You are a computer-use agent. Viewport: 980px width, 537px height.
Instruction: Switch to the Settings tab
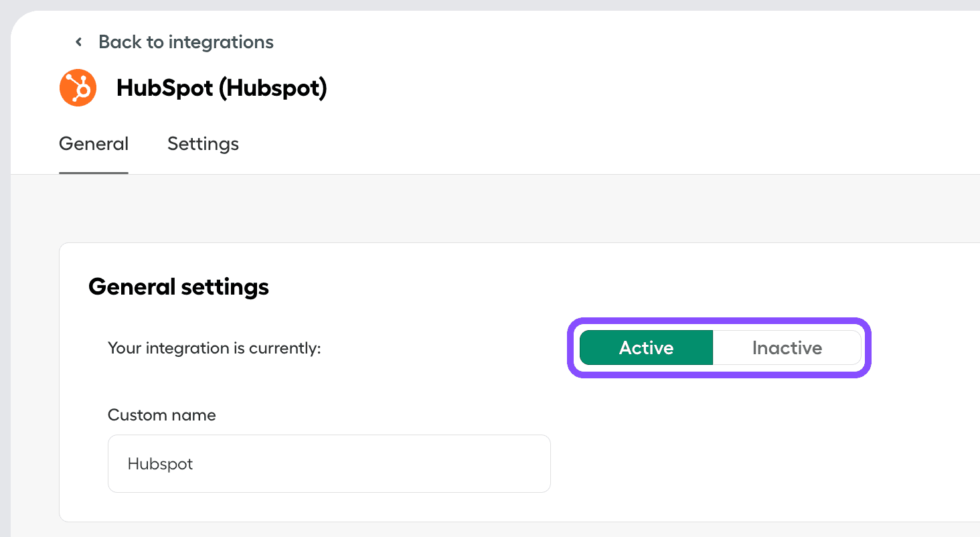tap(203, 143)
